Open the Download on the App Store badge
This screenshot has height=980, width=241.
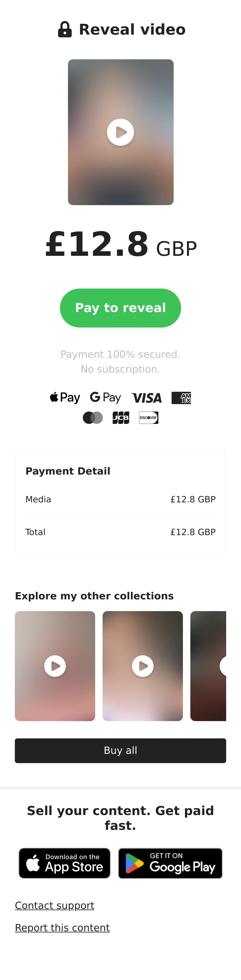coord(65,863)
